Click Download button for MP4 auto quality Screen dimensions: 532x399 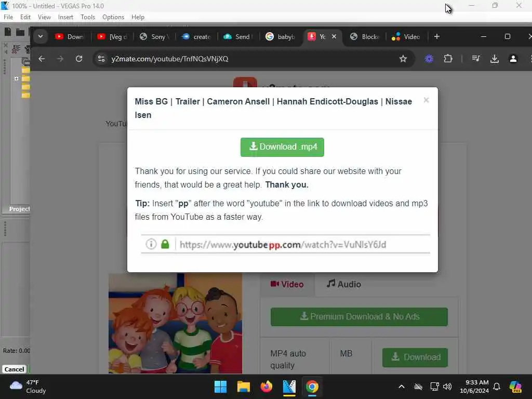pos(415,357)
